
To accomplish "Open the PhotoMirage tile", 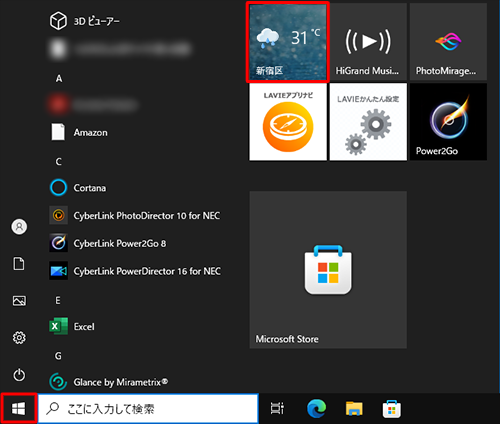I will (448, 42).
